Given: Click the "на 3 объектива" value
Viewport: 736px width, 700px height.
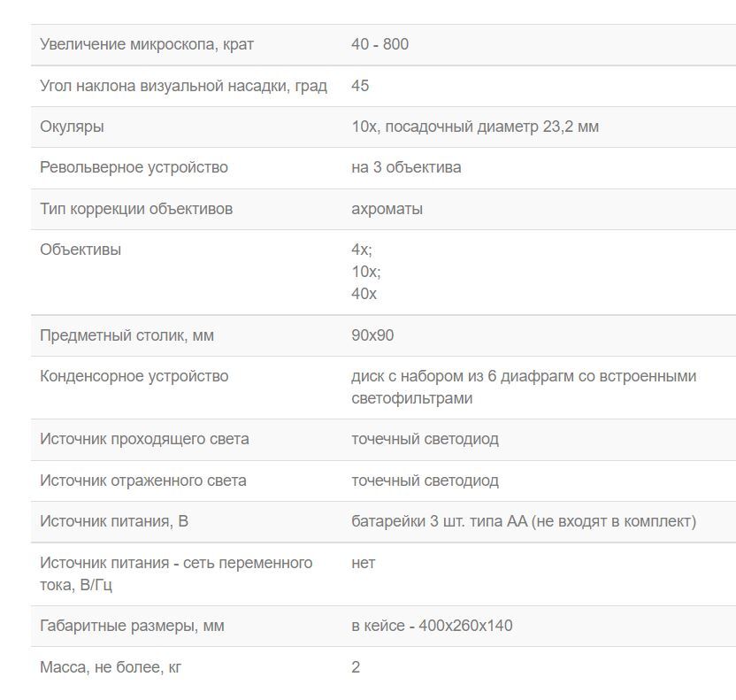Looking at the screenshot, I should [x=405, y=167].
